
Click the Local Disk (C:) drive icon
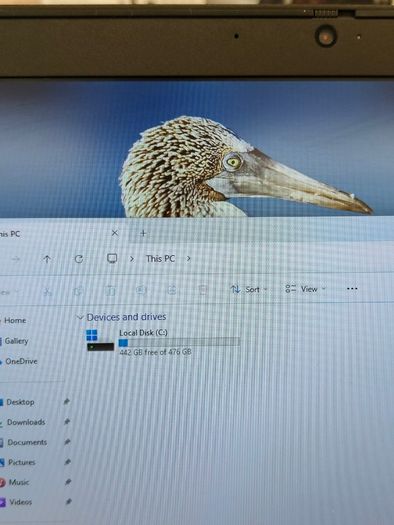point(100,340)
